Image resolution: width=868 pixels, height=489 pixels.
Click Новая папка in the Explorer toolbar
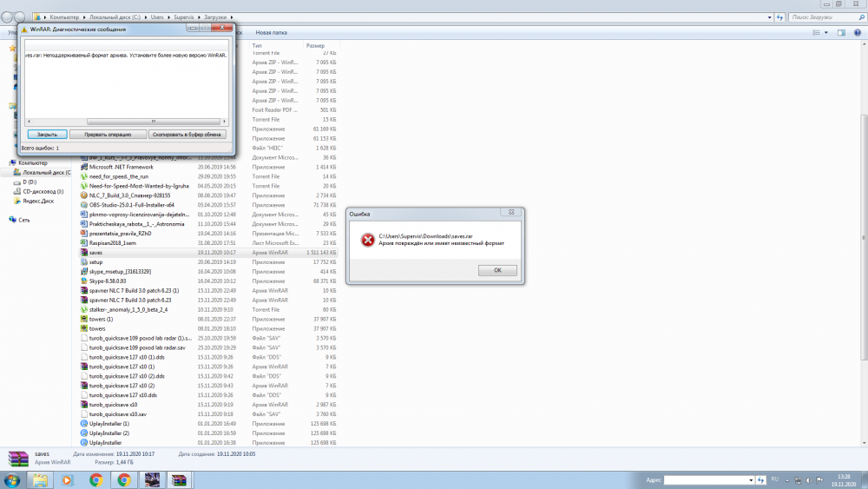[271, 33]
